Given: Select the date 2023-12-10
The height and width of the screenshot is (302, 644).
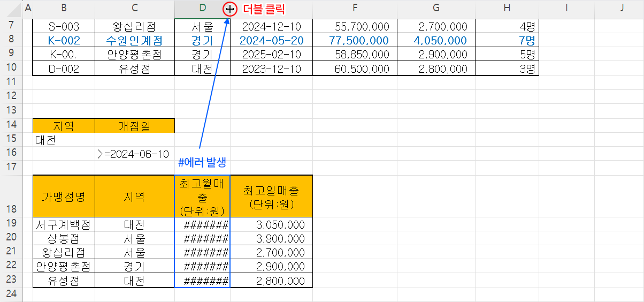Looking at the screenshot, I should [x=272, y=69].
